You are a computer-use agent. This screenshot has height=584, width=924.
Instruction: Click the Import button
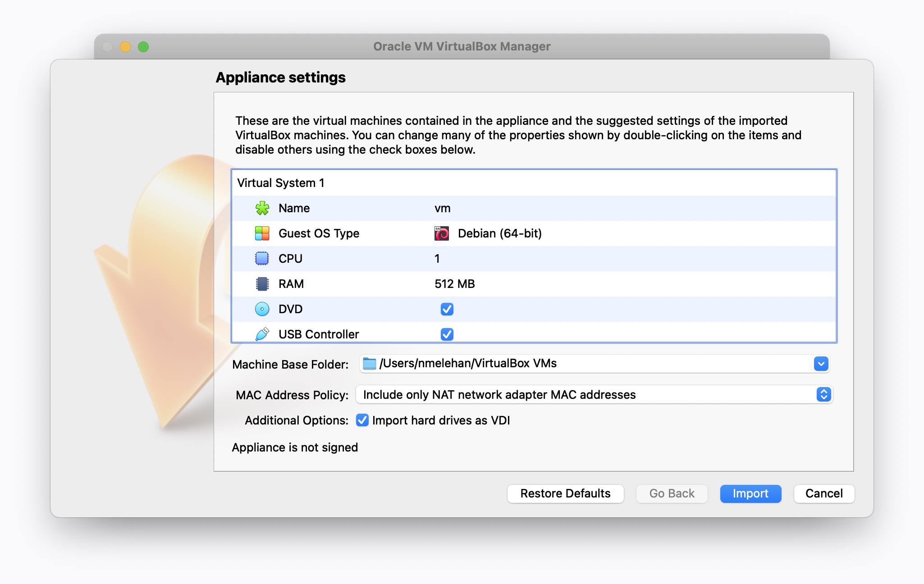point(750,493)
